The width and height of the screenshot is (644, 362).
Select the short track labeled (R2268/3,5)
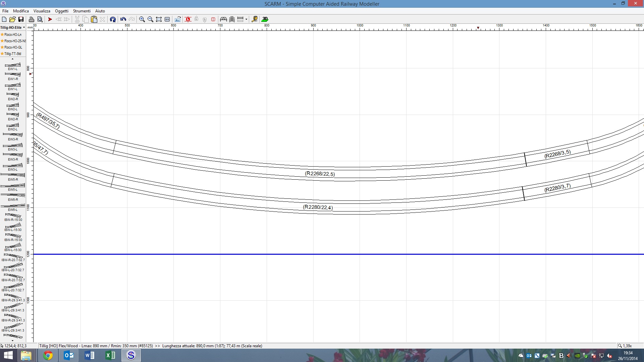[x=557, y=154]
